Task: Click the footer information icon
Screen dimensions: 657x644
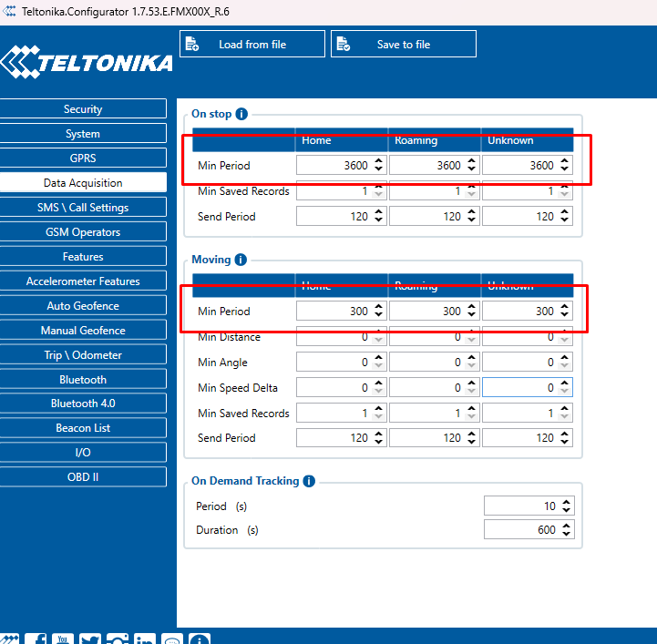Action: click(200, 639)
